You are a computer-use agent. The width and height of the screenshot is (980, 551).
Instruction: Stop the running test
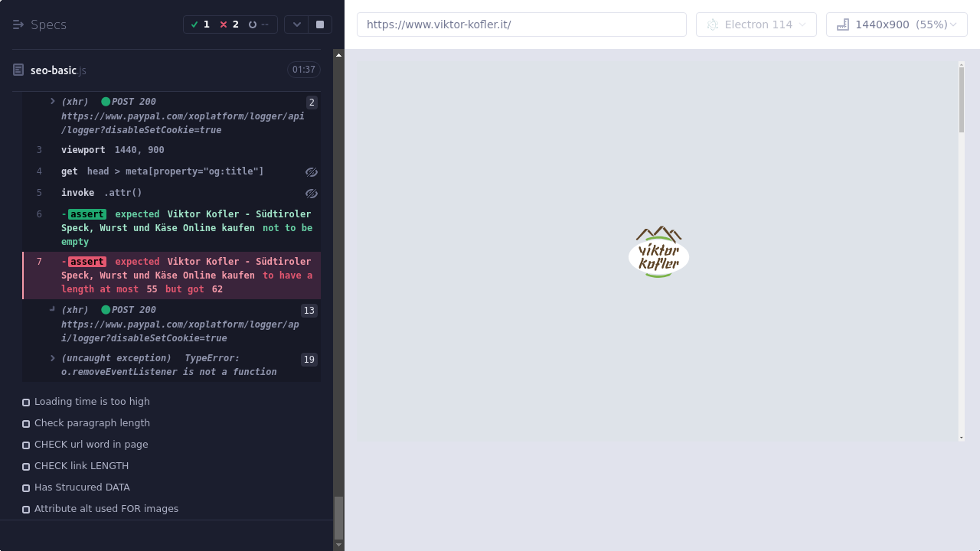[320, 24]
